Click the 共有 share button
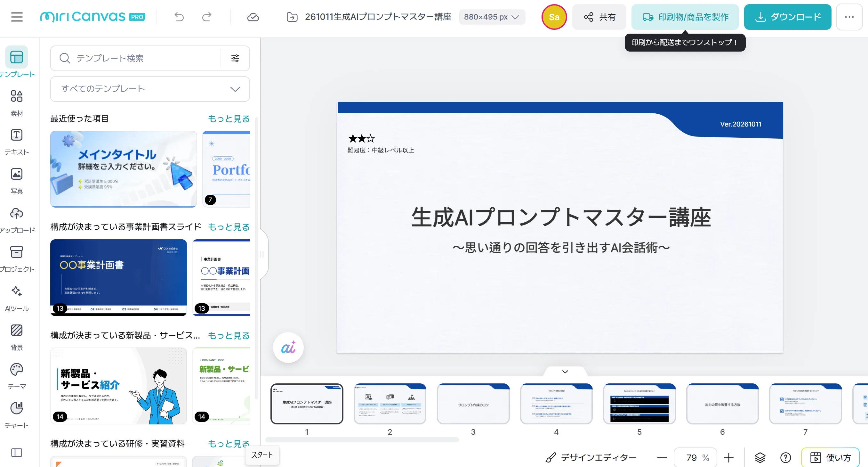Image resolution: width=868 pixels, height=467 pixels. 599,17
